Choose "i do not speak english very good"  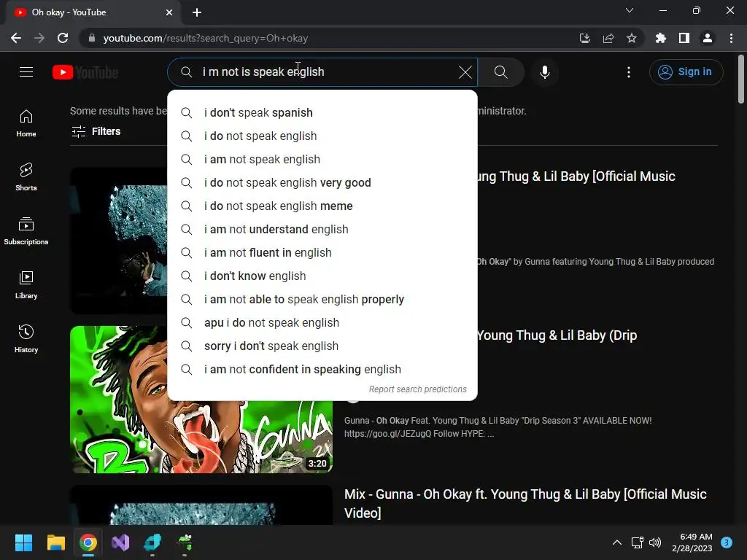[x=322, y=183]
